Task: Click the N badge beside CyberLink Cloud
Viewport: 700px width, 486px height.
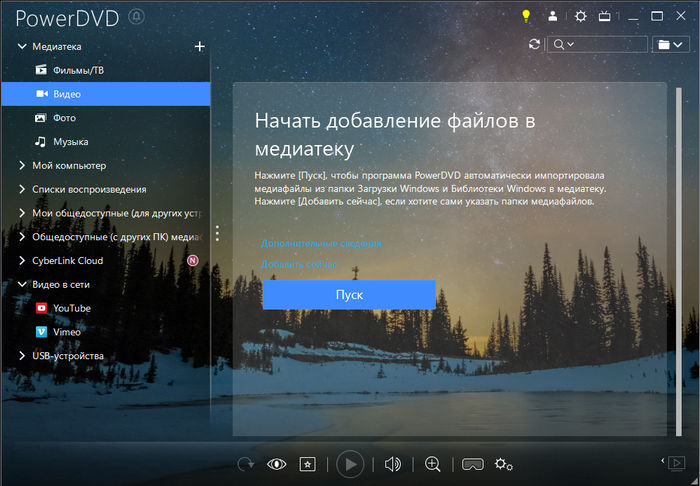Action: coord(193,261)
